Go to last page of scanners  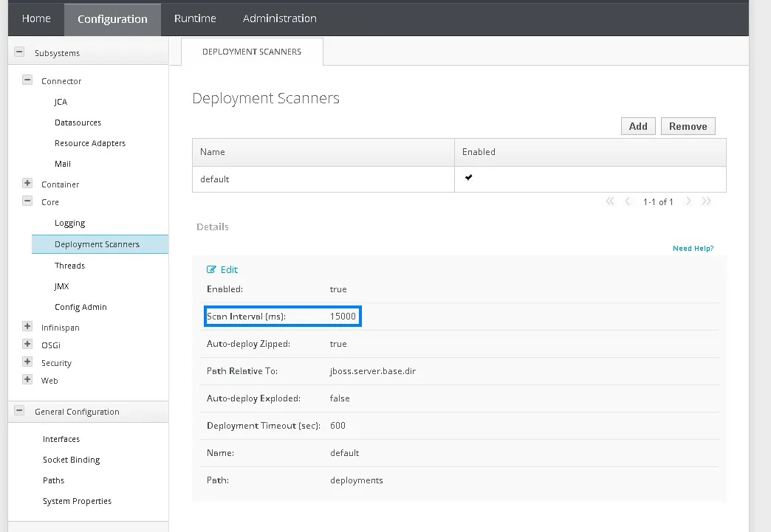pyautogui.click(x=706, y=201)
